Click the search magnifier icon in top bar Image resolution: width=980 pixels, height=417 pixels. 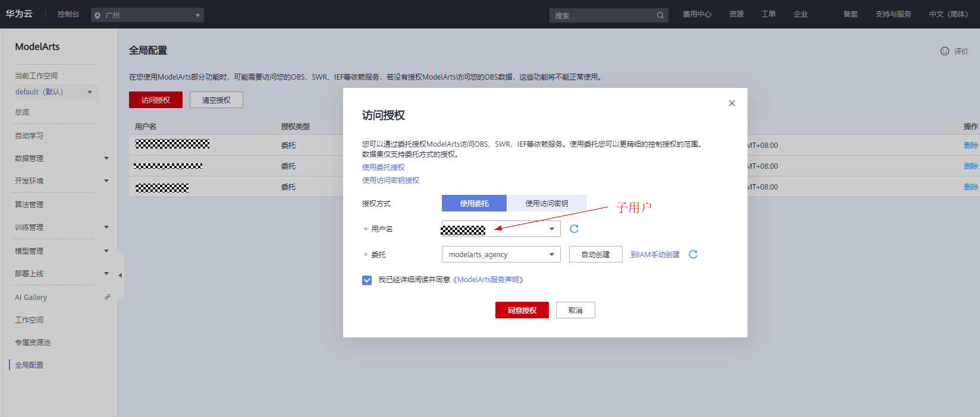[660, 15]
